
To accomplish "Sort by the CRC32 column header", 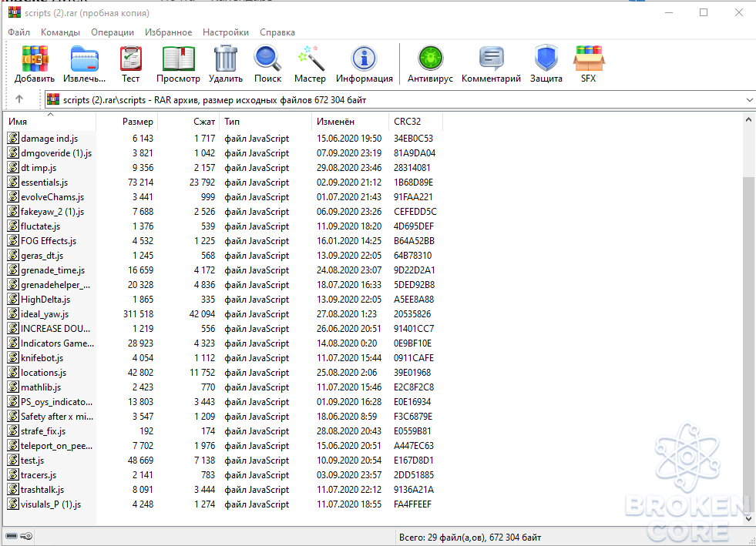I will (415, 122).
